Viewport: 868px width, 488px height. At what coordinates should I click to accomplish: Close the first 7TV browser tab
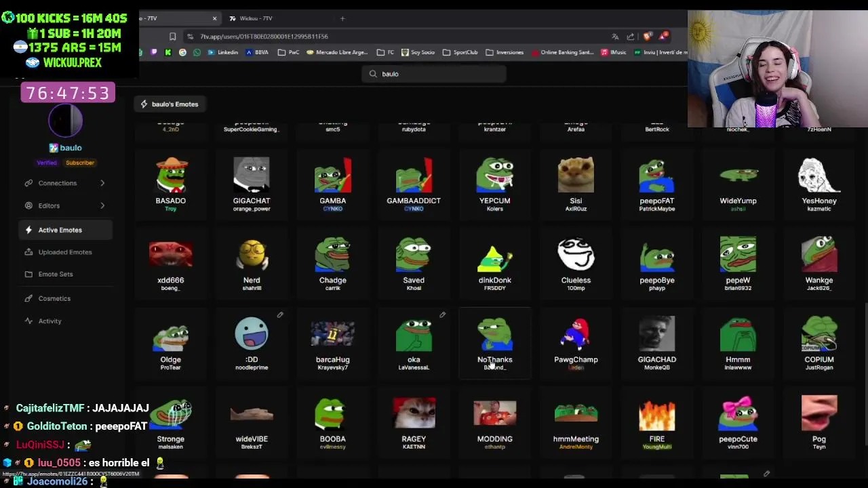pyautogui.click(x=214, y=18)
